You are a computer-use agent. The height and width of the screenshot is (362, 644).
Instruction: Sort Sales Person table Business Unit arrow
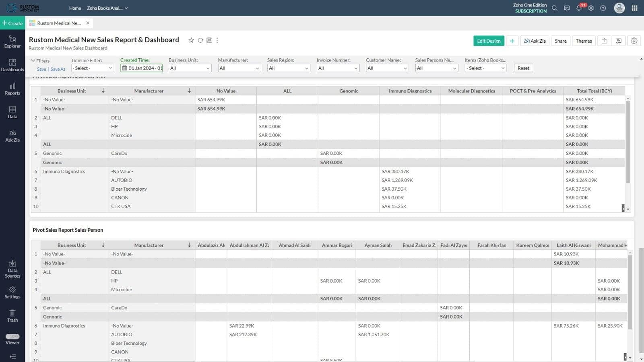click(x=103, y=245)
